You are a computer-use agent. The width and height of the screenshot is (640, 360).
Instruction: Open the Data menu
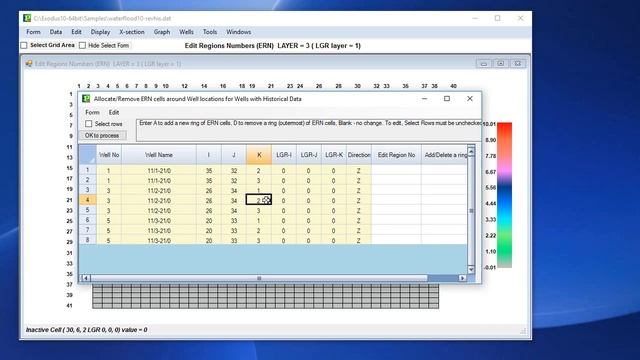56,32
